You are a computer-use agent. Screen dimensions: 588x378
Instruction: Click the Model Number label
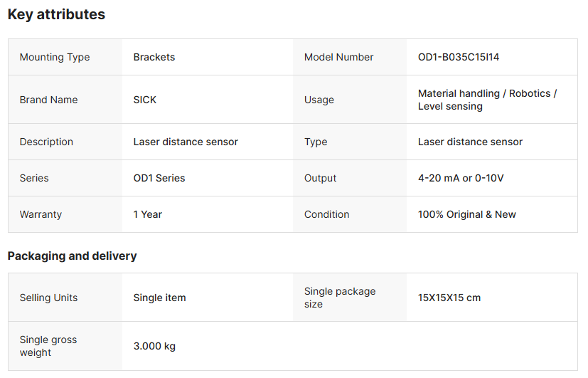pos(338,57)
